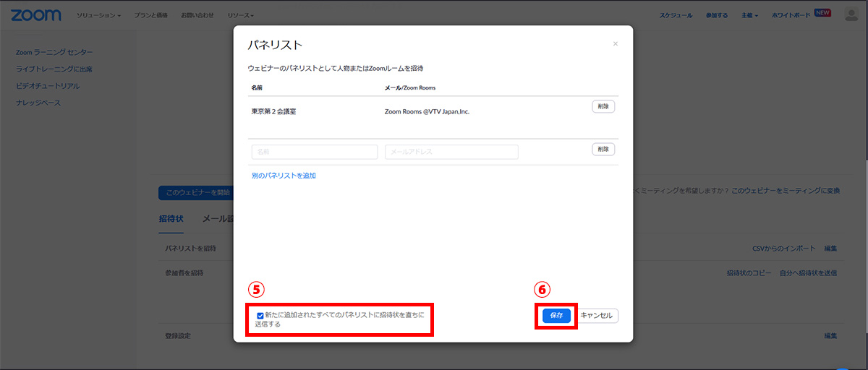Close the パネリスト dialog
This screenshot has height=370, width=868.
coord(616,44)
